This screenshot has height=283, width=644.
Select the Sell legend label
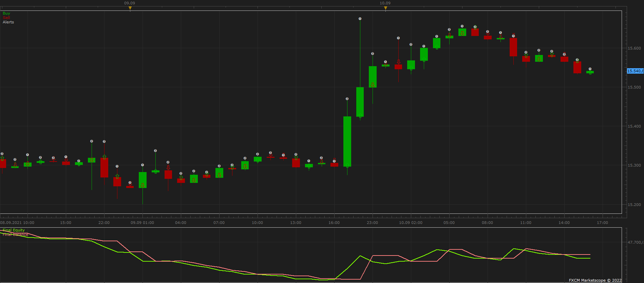tap(6, 18)
